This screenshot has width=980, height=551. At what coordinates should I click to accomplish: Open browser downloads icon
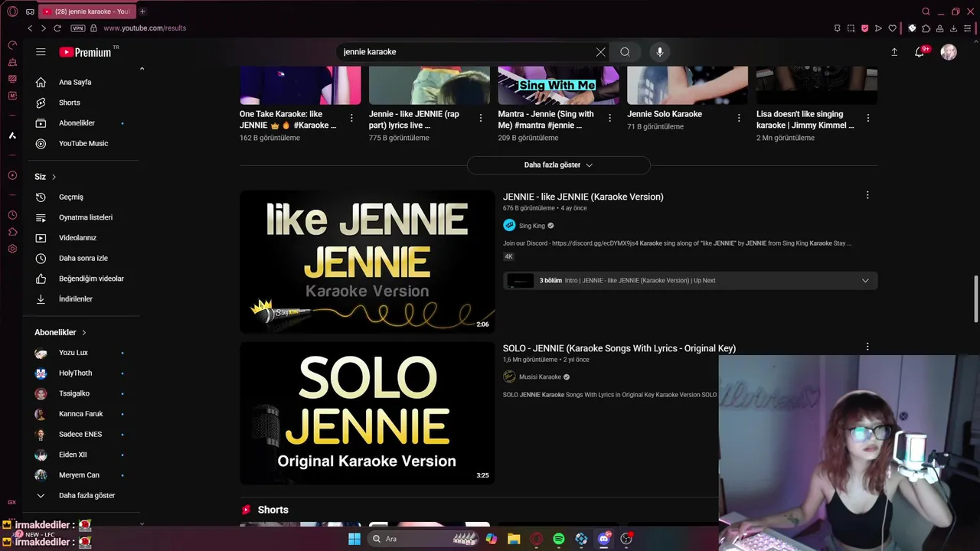point(954,28)
